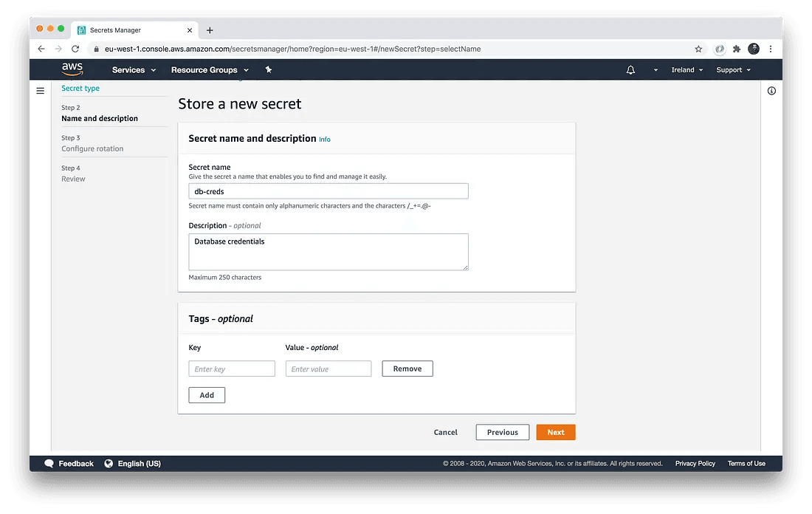Click the pin shortcuts star icon

pos(268,69)
